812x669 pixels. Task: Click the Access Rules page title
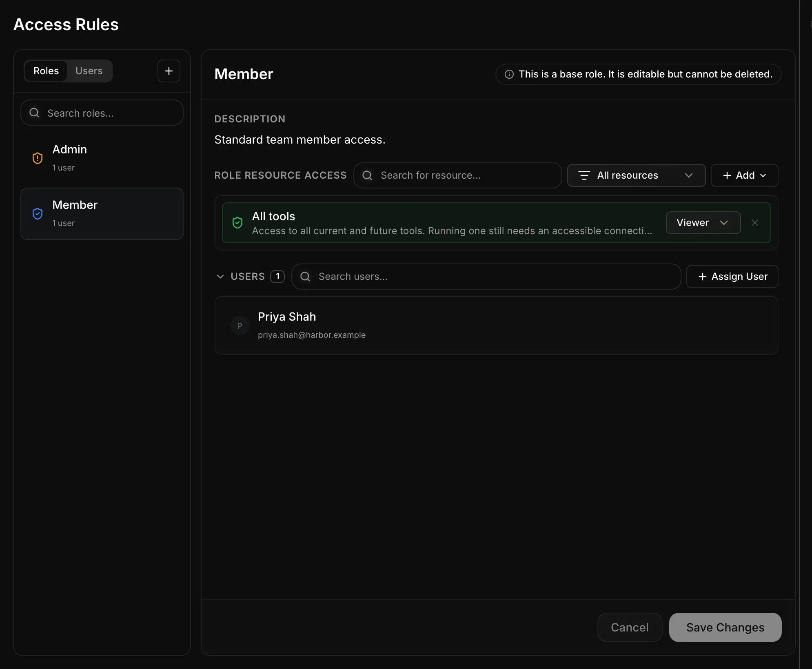[x=66, y=24]
